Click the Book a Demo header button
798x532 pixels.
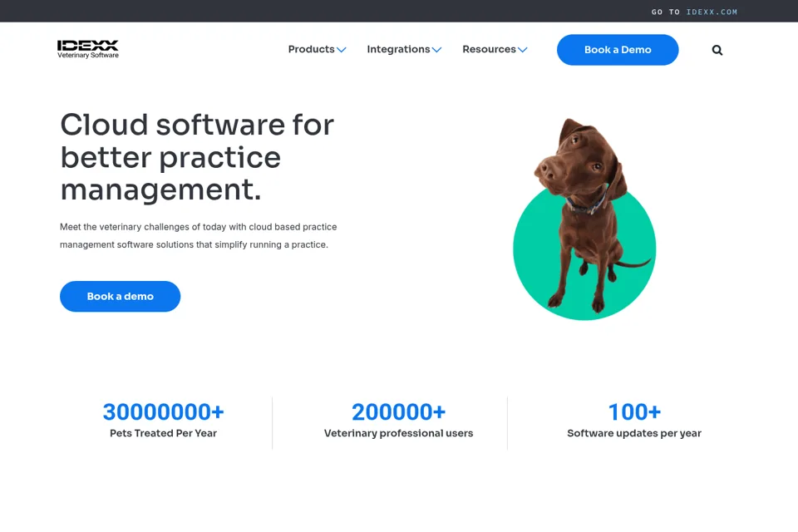click(x=618, y=50)
